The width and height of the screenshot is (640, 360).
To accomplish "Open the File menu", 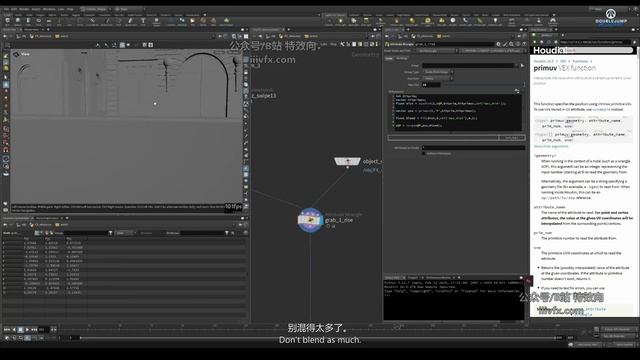I will [6, 9].
